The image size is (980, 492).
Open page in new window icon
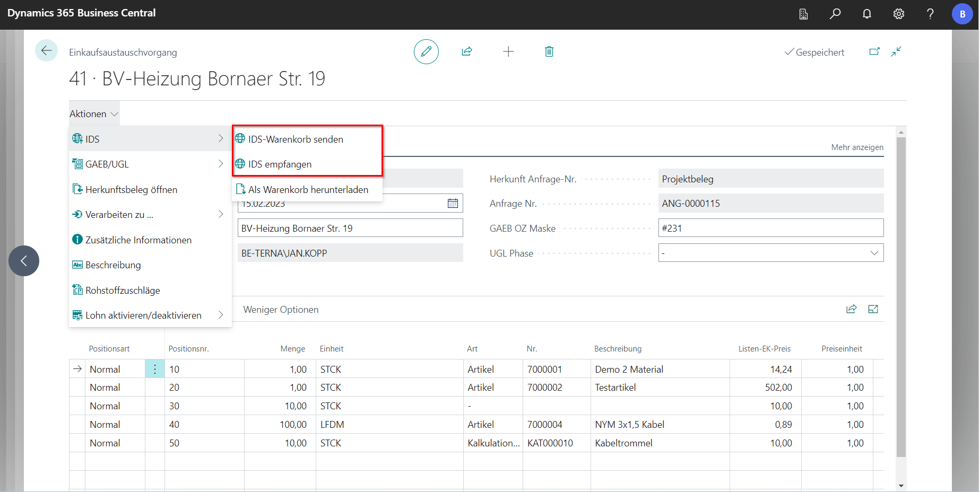(x=874, y=51)
